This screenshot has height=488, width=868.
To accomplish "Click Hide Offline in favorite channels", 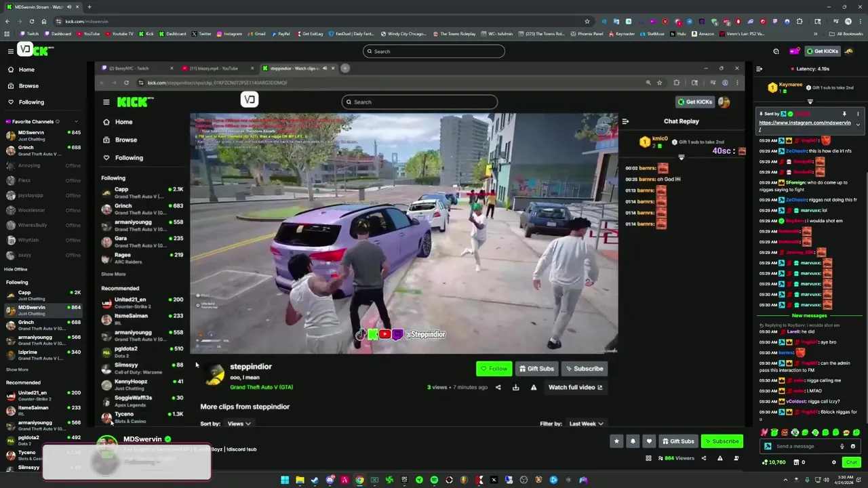I will coord(16,269).
